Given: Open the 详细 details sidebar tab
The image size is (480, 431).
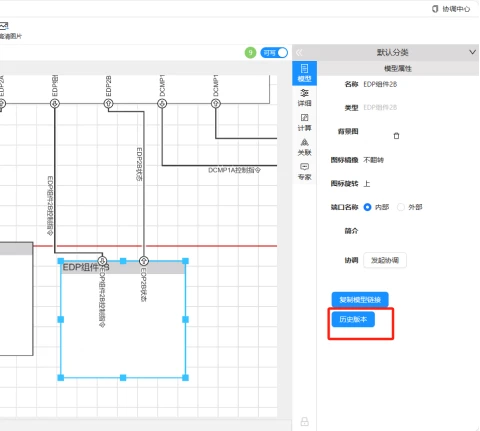Looking at the screenshot, I should point(304,98).
